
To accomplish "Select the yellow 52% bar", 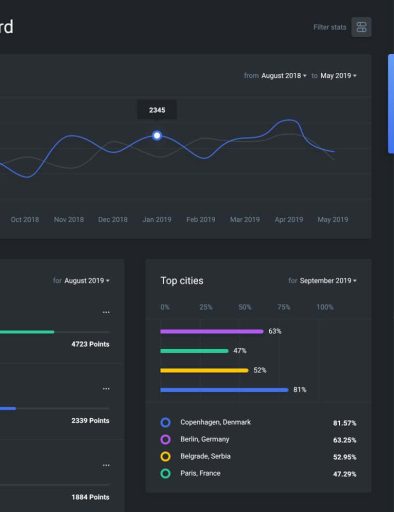I will coord(204,370).
